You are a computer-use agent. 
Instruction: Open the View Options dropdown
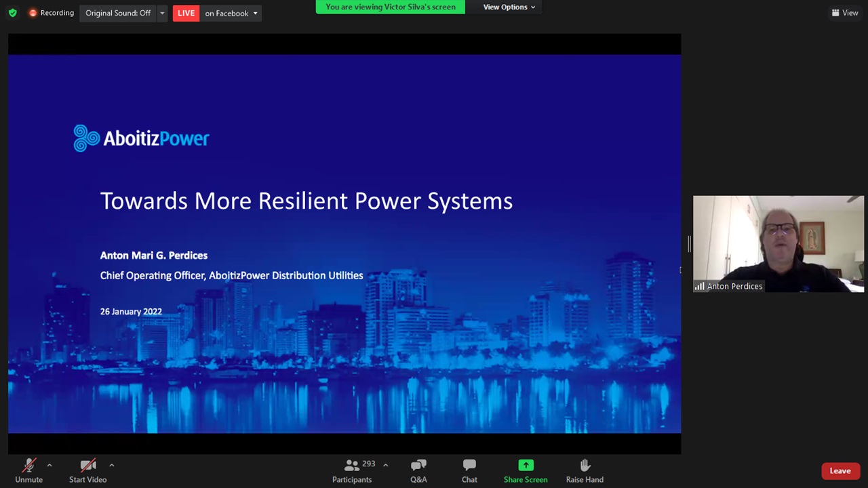coord(509,7)
